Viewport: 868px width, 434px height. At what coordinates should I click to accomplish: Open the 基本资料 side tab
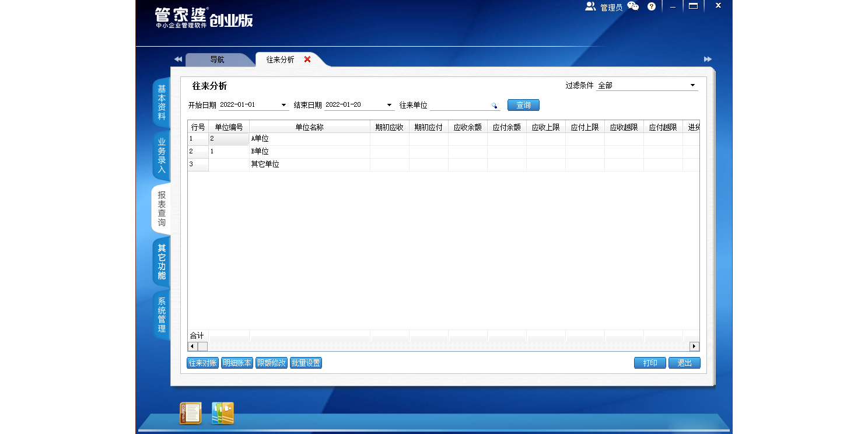click(x=162, y=103)
